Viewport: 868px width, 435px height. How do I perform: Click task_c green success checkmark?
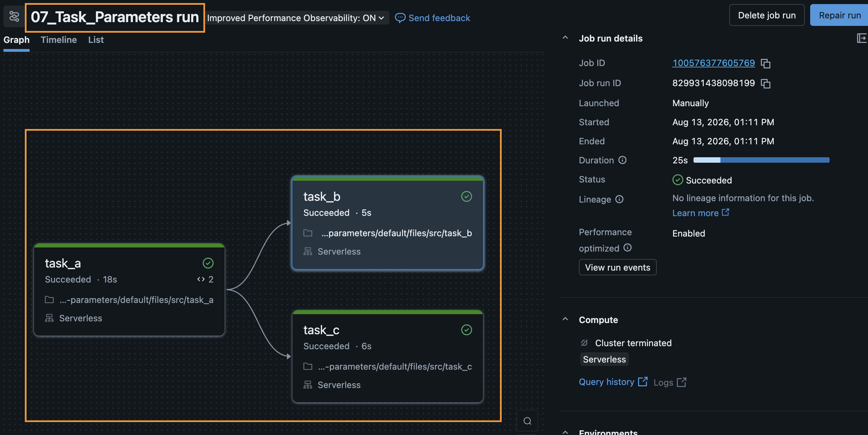466,330
